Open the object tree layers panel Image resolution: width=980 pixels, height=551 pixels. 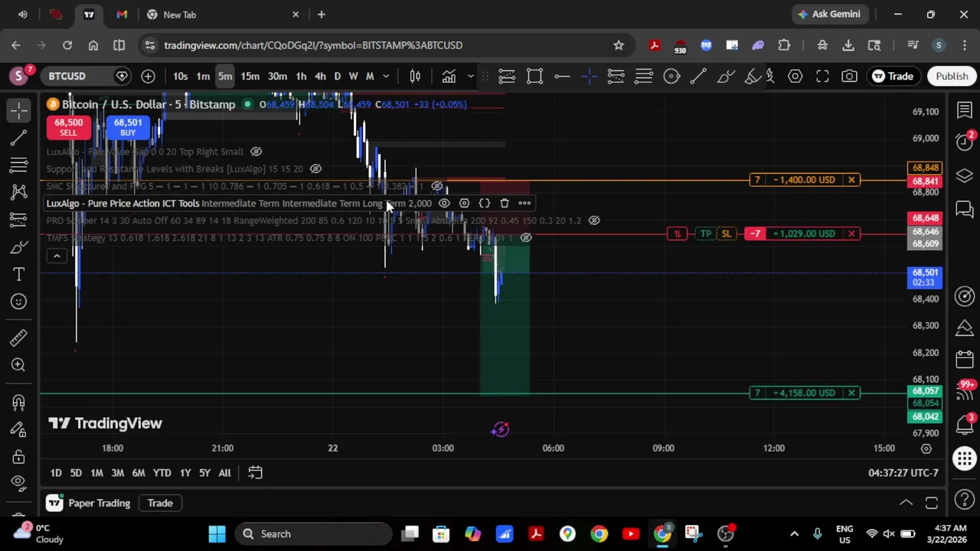[x=965, y=176]
